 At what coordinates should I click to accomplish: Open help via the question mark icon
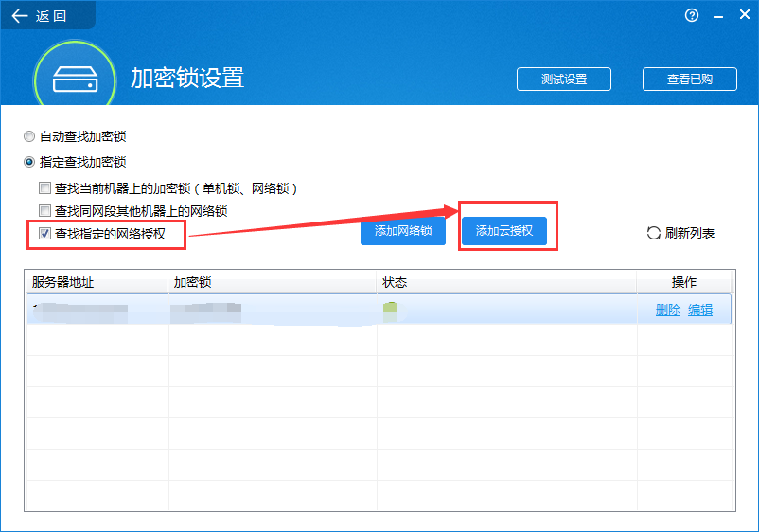(x=692, y=15)
